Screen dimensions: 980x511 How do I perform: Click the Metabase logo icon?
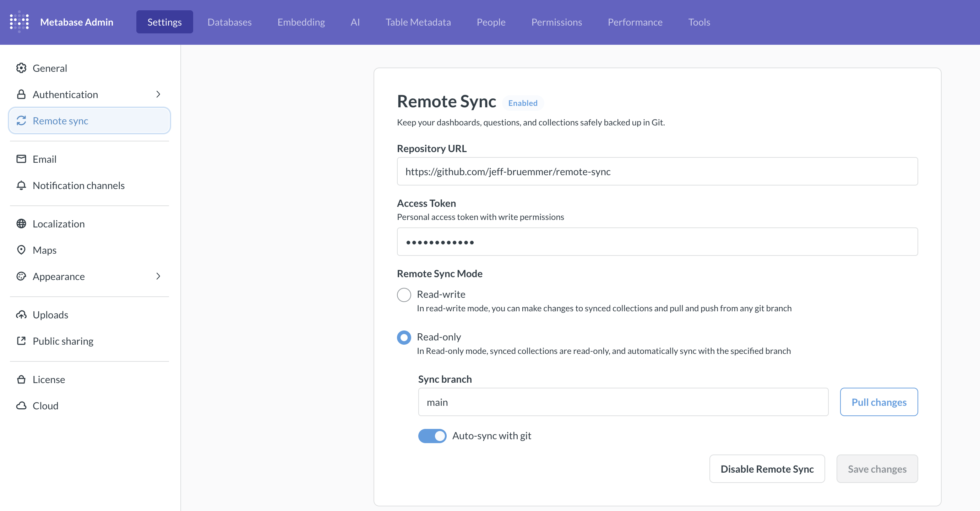click(x=19, y=22)
